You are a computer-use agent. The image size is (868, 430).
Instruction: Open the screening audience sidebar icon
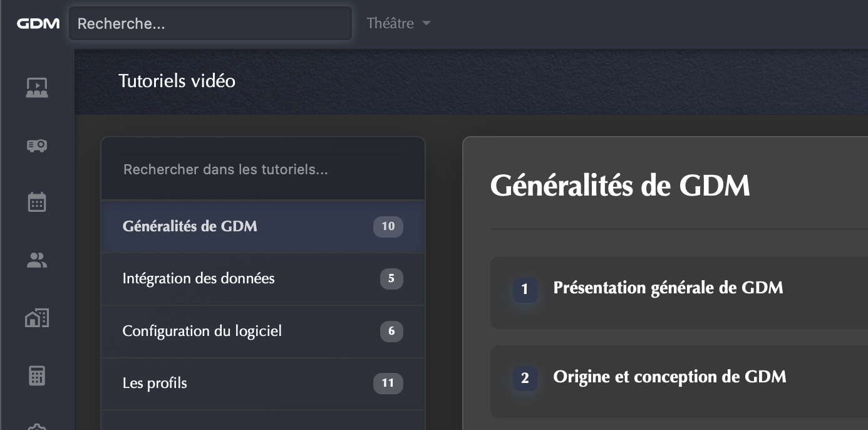(x=37, y=87)
